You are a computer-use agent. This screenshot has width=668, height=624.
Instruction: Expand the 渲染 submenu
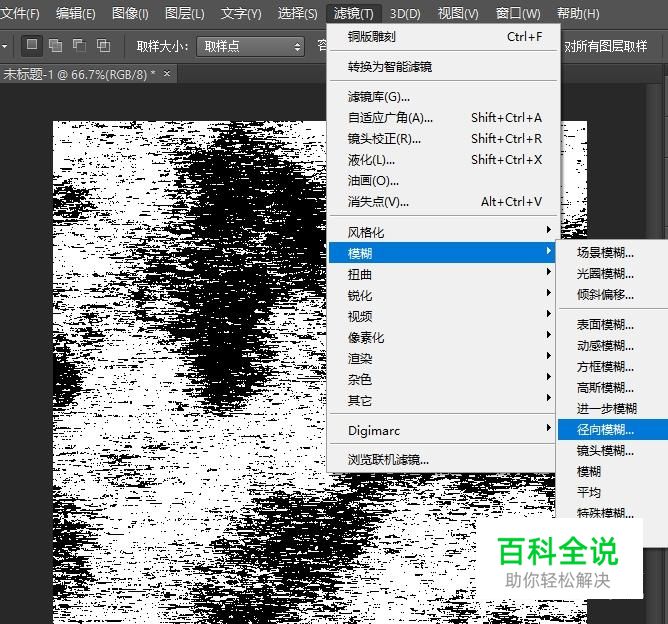pos(442,358)
